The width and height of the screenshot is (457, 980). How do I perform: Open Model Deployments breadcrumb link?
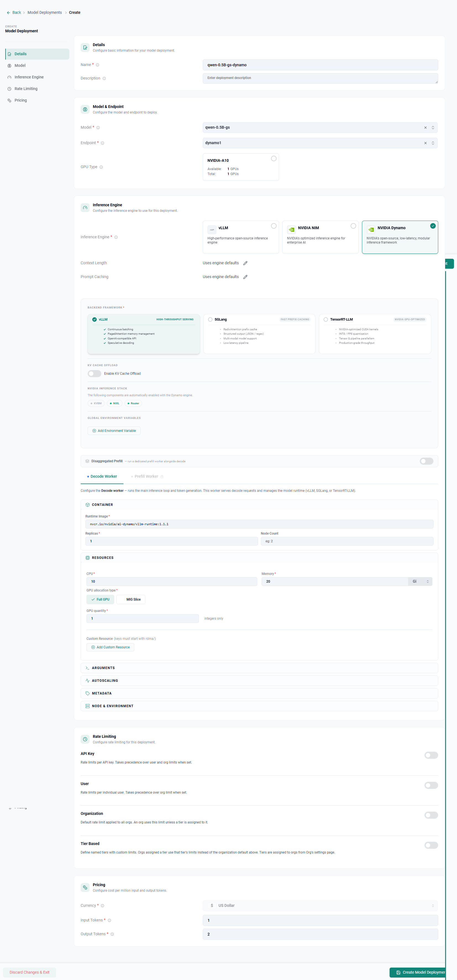[x=44, y=12]
